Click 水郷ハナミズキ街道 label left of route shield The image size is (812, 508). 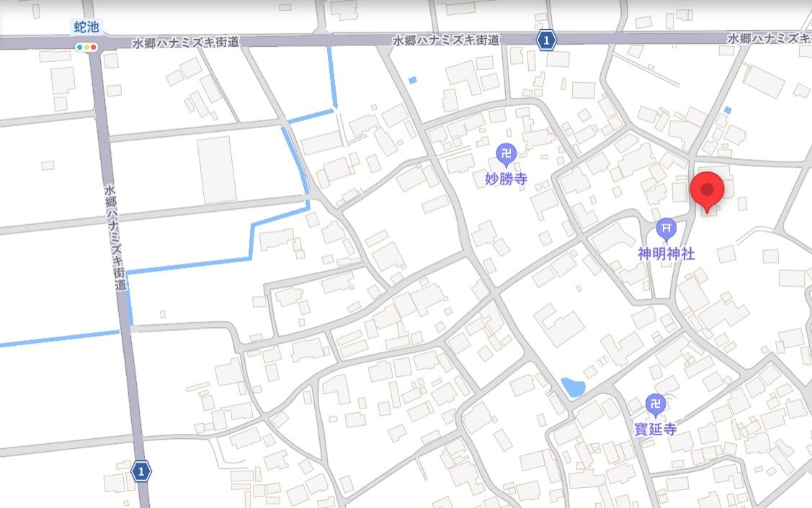coord(447,40)
